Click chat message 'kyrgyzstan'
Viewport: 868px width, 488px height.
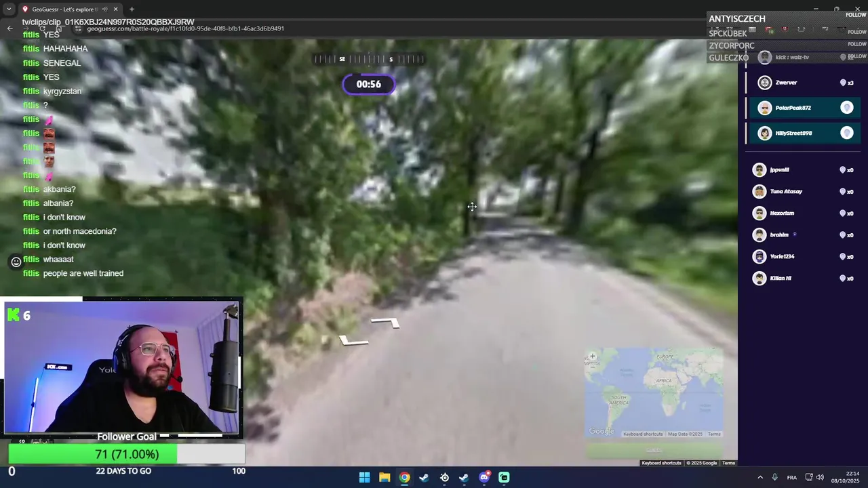click(x=62, y=91)
